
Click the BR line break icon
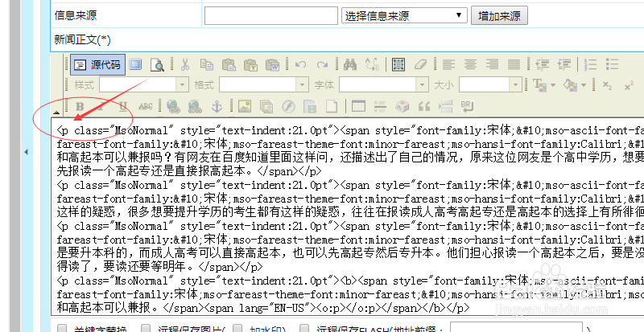[x=468, y=107]
